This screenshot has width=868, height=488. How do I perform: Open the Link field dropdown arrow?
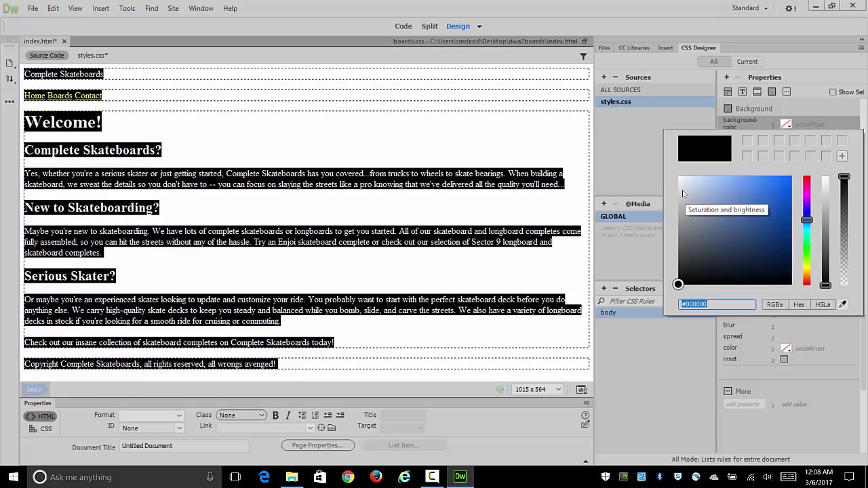[x=311, y=428]
